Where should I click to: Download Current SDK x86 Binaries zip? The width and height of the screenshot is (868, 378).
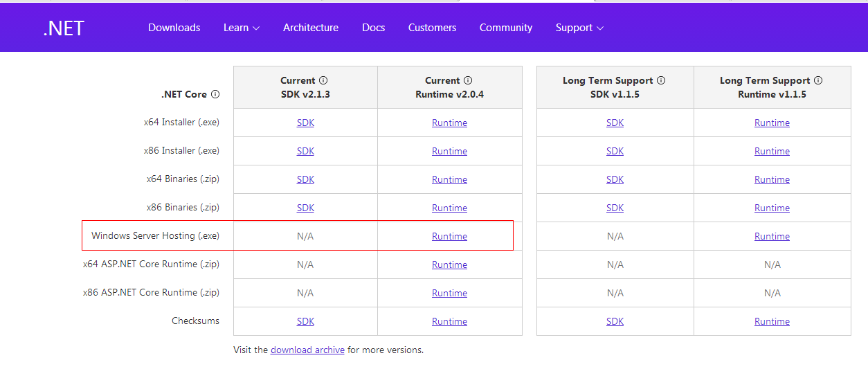tap(305, 208)
